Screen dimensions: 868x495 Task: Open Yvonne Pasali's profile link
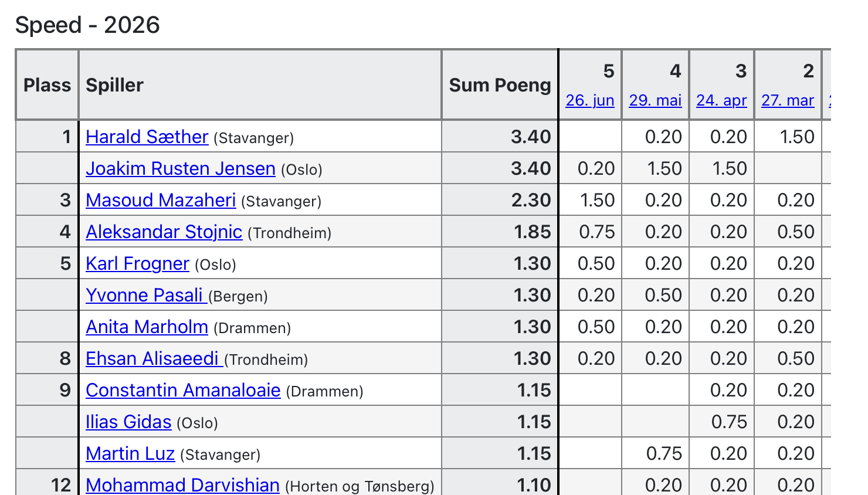coord(147,295)
